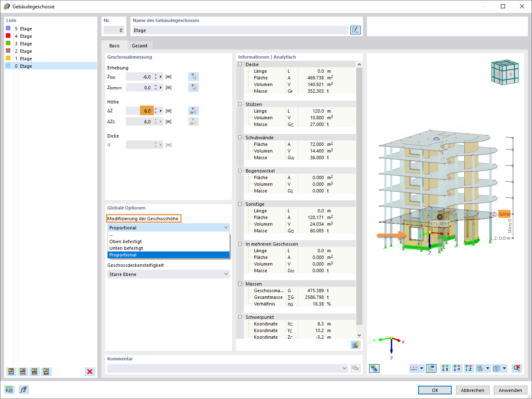The image size is (532, 399).
Task: Select 1 Etage in the Liste
Action: point(51,59)
